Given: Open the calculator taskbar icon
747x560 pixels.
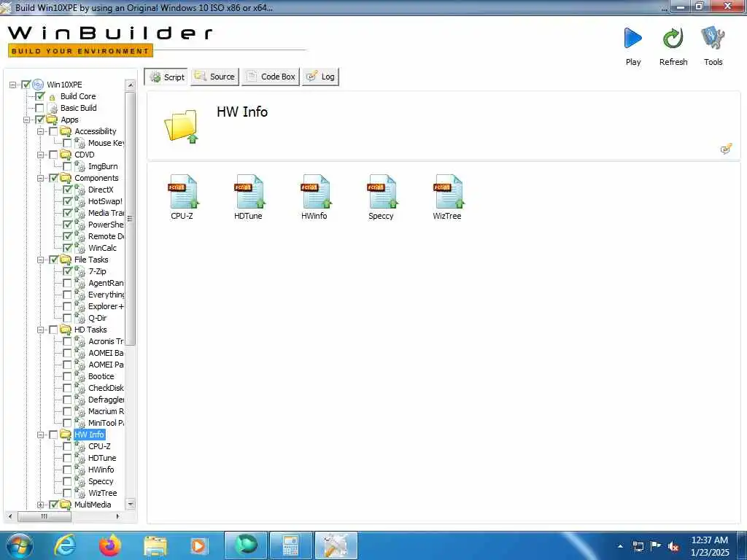Looking at the screenshot, I should [x=290, y=545].
